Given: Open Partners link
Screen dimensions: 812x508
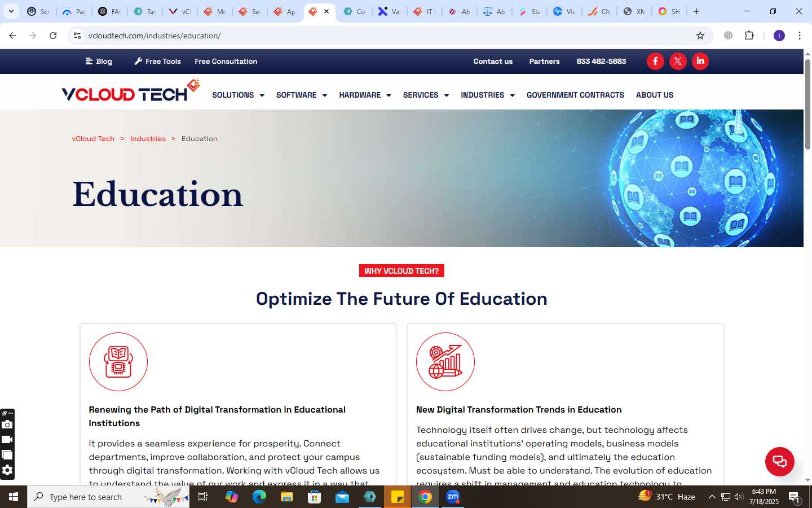Looking at the screenshot, I should pos(544,61).
